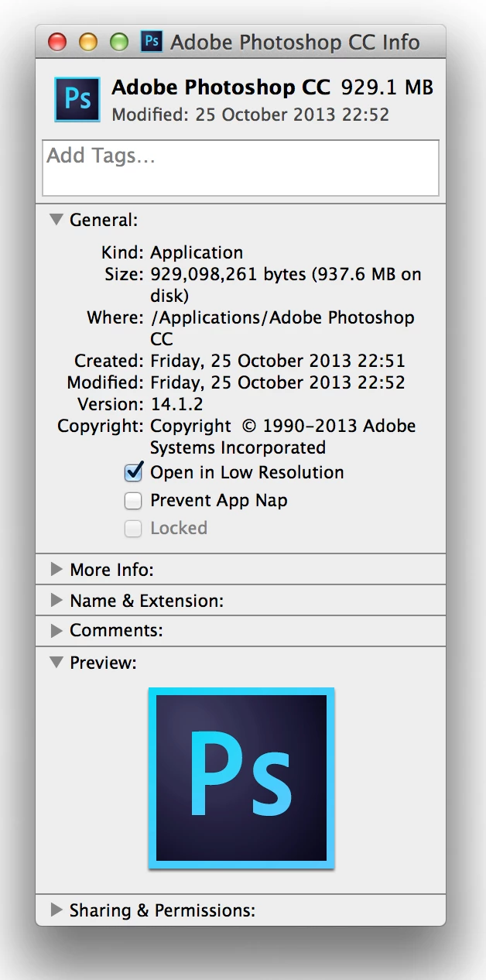Screen dimensions: 486x980
Task: Click the 929.1 MB header size
Action: click(x=387, y=87)
